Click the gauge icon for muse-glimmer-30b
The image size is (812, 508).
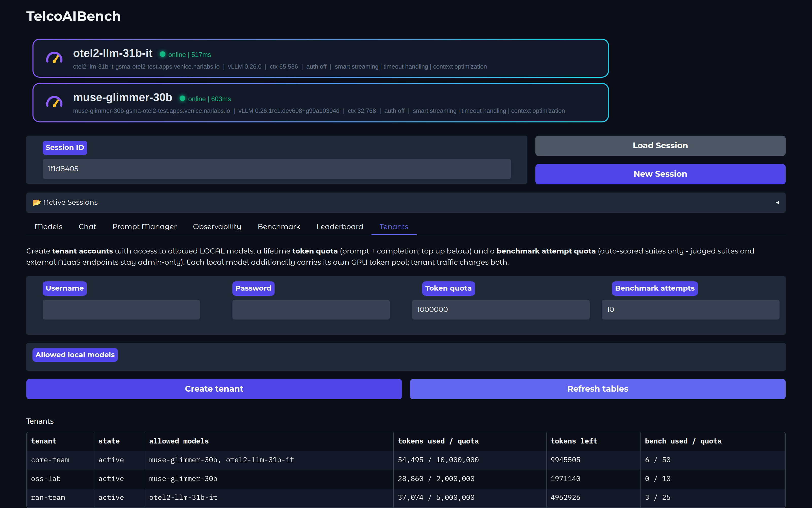pos(54,102)
